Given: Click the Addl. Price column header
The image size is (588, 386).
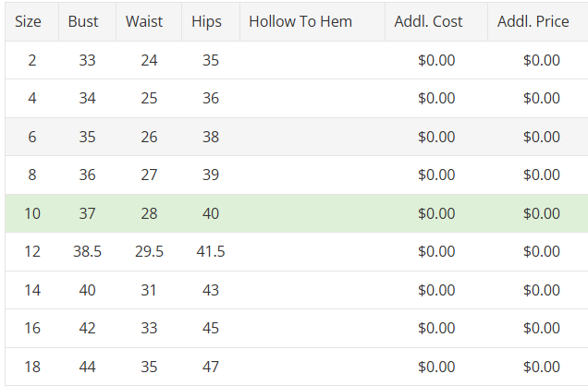Looking at the screenshot, I should pyautogui.click(x=533, y=21).
